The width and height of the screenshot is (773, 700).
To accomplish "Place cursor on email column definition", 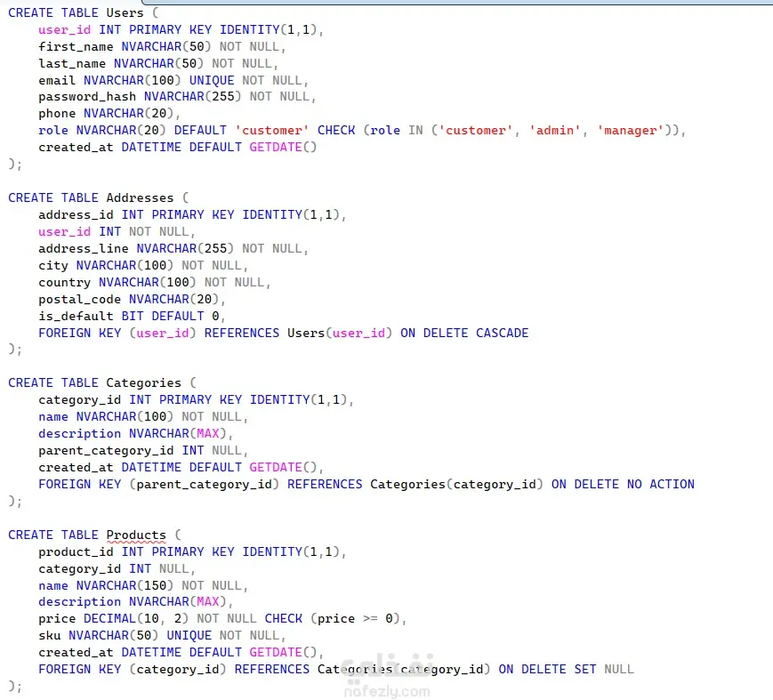I will click(173, 80).
